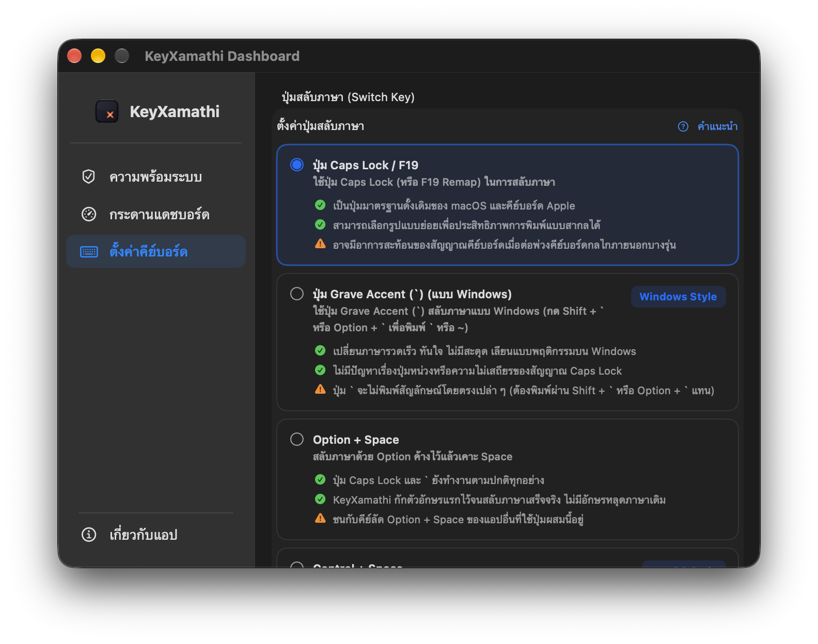Click the green check beside 'สามารถเลือกรูปแบบย่อย'
The width and height of the screenshot is (818, 644).
320,225
